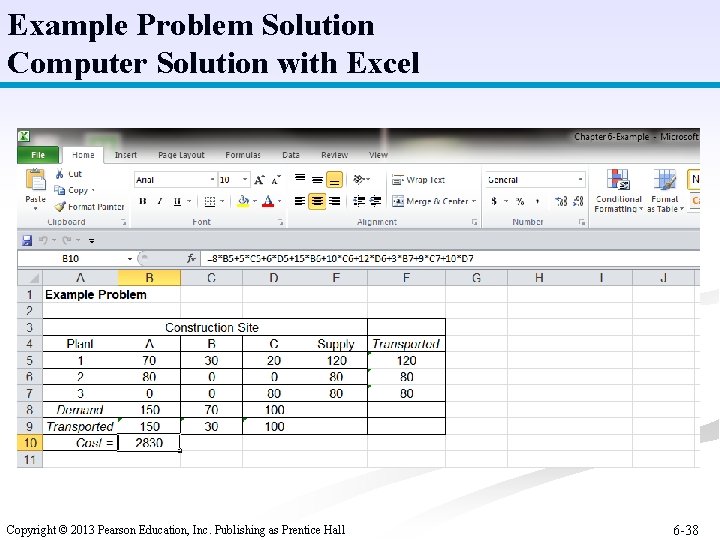Click Decrease Decimal icon

coord(578,201)
